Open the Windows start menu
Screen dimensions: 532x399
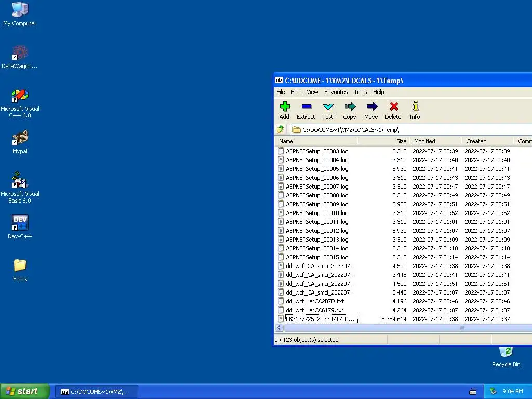coord(25,391)
